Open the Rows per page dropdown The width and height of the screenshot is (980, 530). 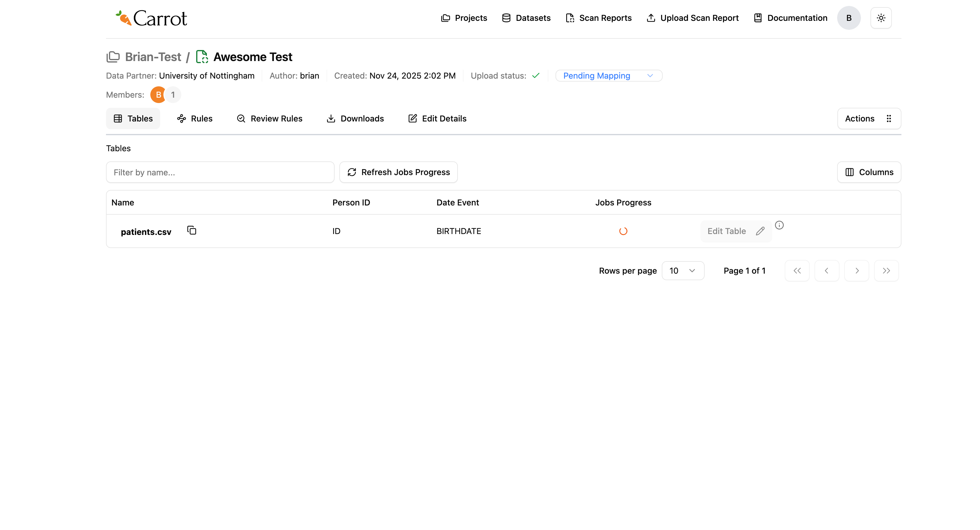[x=683, y=271]
